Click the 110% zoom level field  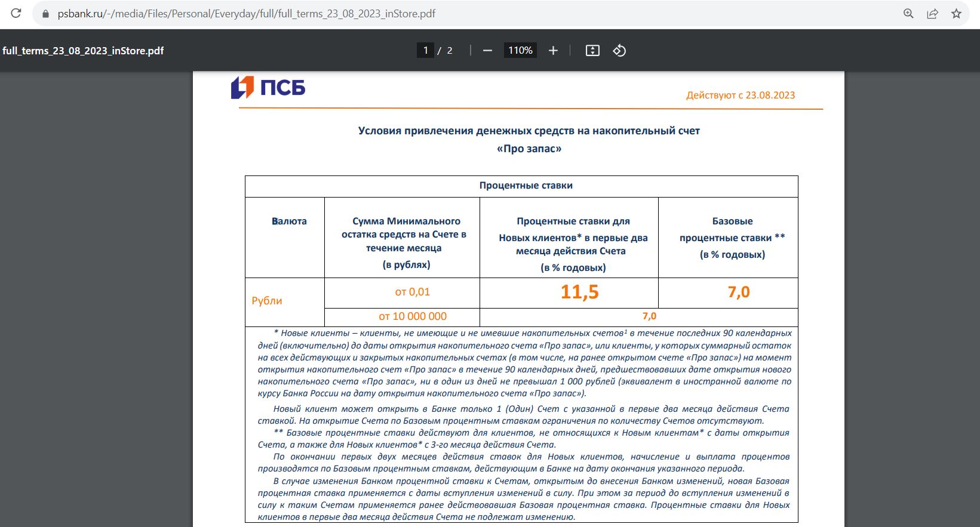(520, 51)
